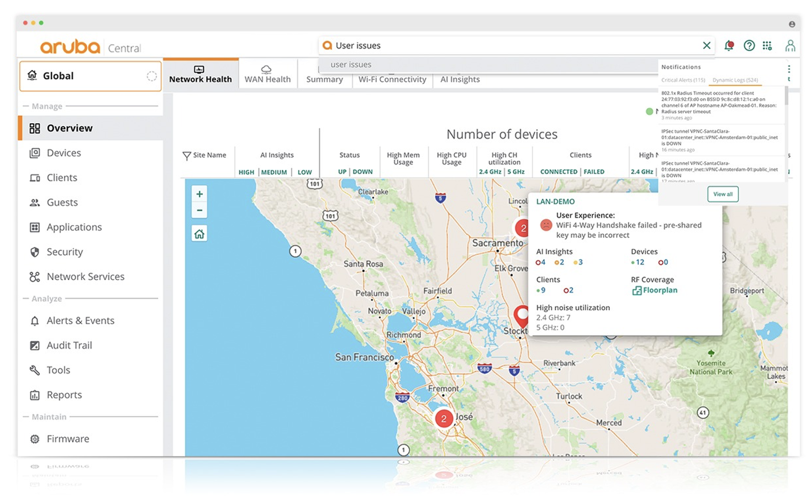This screenshot has height=504, width=812.
Task: Open the Wi-Fi Connectivity tab
Action: 392,79
